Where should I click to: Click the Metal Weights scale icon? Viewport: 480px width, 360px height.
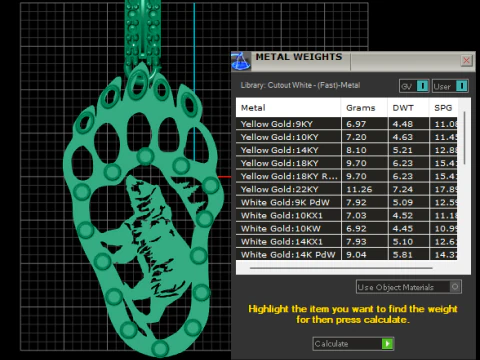[x=240, y=61]
